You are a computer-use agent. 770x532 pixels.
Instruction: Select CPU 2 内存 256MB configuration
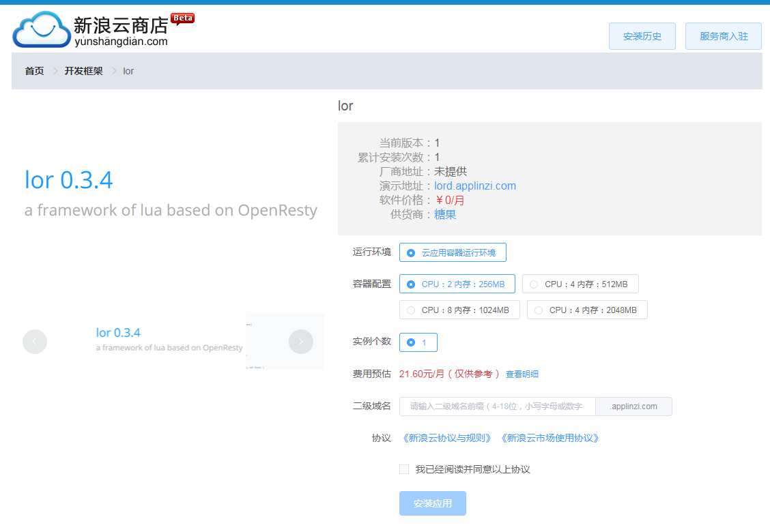pyautogui.click(x=457, y=284)
